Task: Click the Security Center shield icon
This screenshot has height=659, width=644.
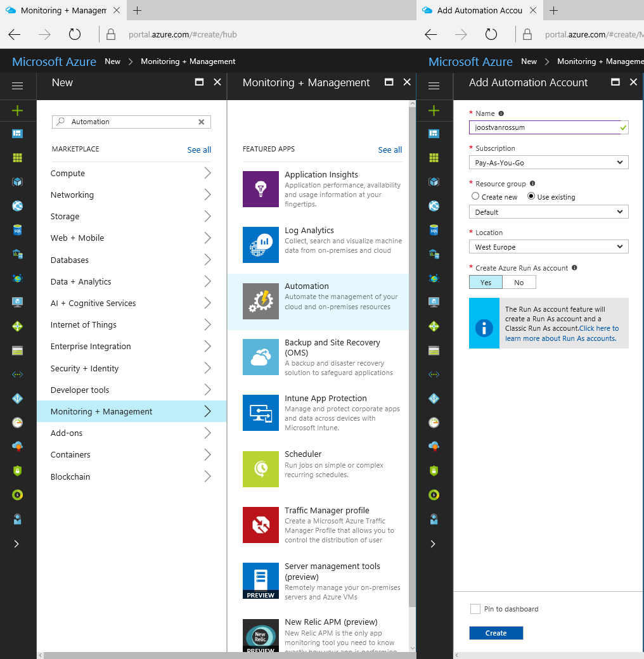Action: point(17,471)
